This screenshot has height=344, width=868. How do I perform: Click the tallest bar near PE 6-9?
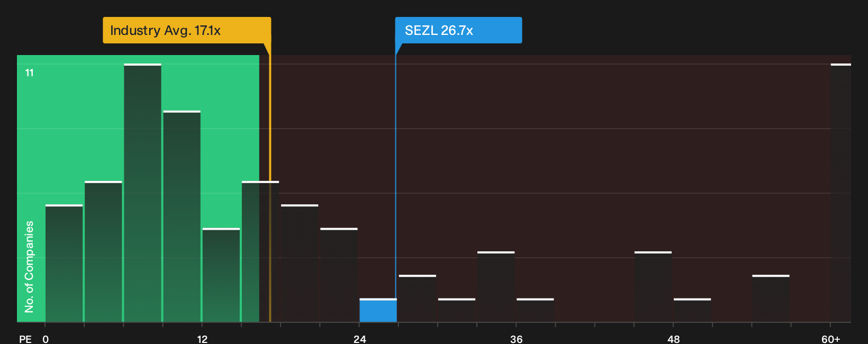point(142,193)
